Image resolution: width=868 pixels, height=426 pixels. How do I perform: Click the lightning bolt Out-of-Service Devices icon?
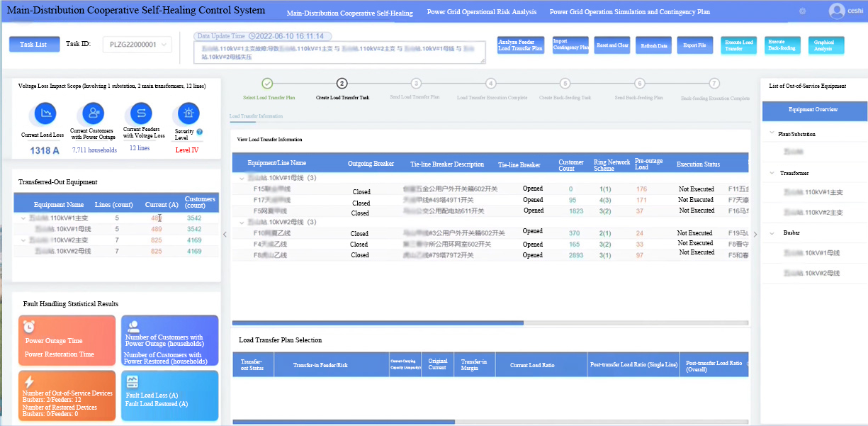[x=29, y=381]
